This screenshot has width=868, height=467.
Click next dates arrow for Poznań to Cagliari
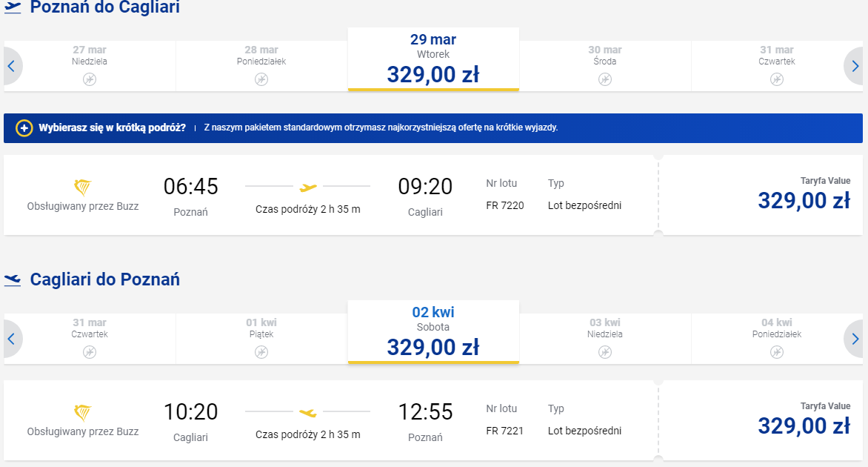click(x=854, y=67)
